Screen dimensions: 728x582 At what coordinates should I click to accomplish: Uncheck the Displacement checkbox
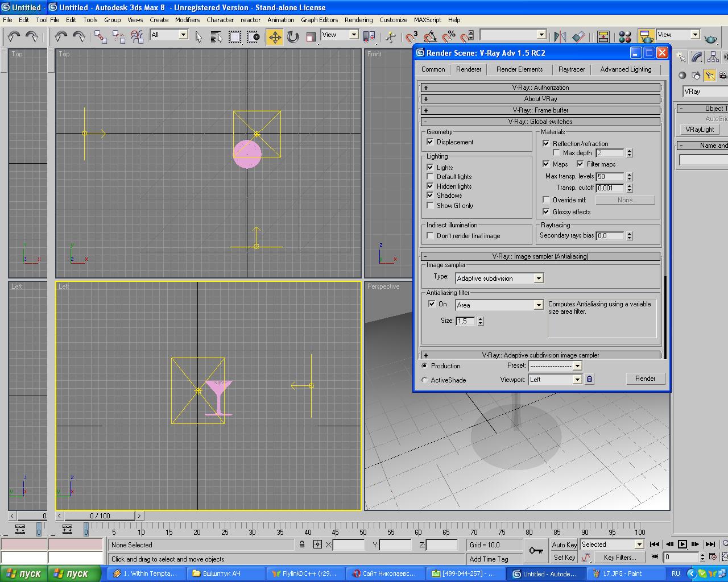[x=431, y=142]
